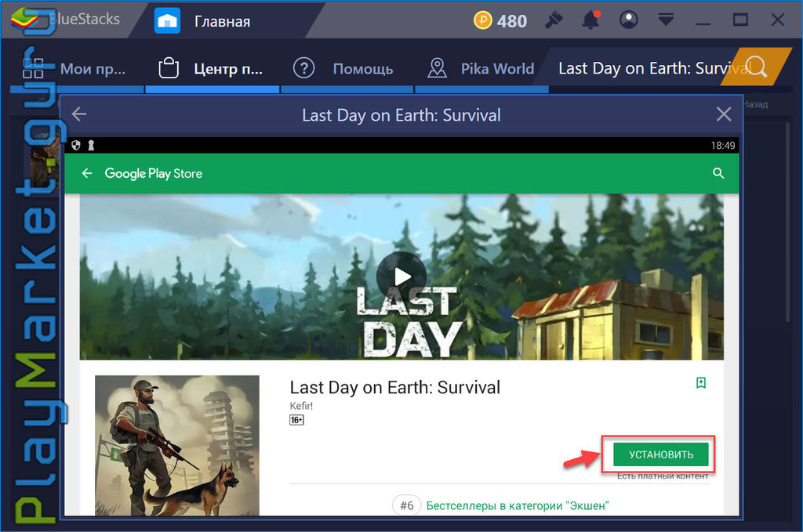Viewport: 803px width, 532px height.
Task: Click the Last Day on Earth: Survival title
Action: tap(395, 387)
